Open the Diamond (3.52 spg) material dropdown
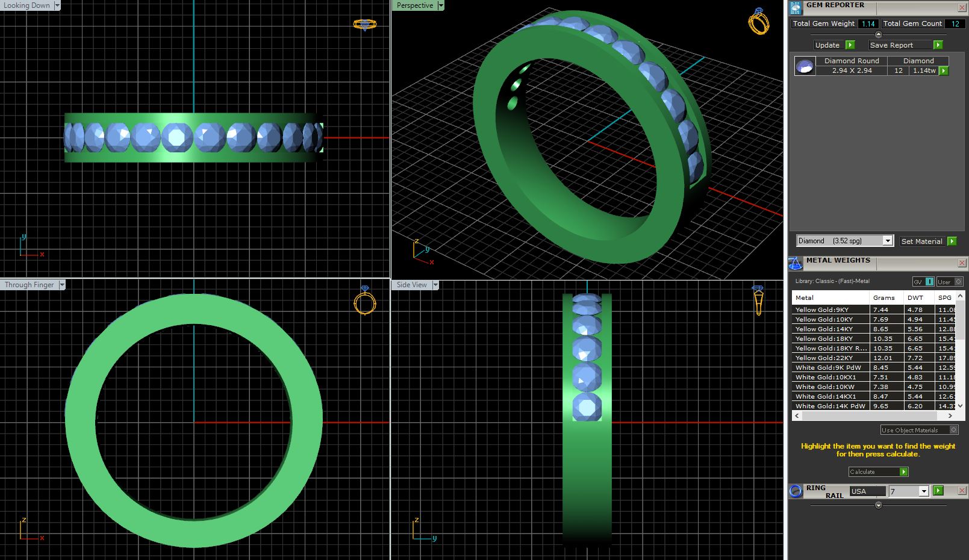Screen dimensions: 969x560 887,241
